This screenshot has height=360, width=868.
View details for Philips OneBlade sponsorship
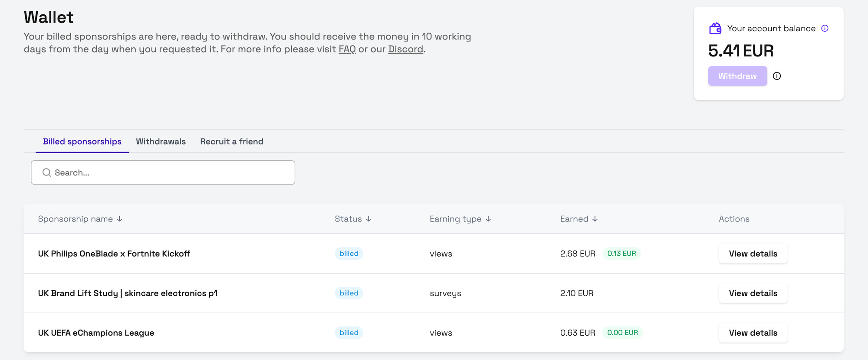(x=753, y=254)
